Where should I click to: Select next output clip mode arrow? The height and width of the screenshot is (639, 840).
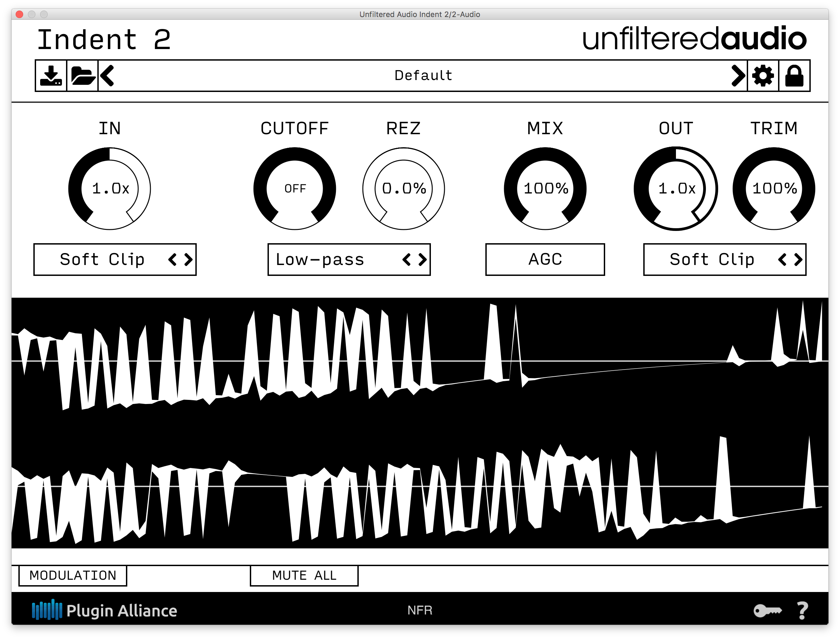(798, 260)
